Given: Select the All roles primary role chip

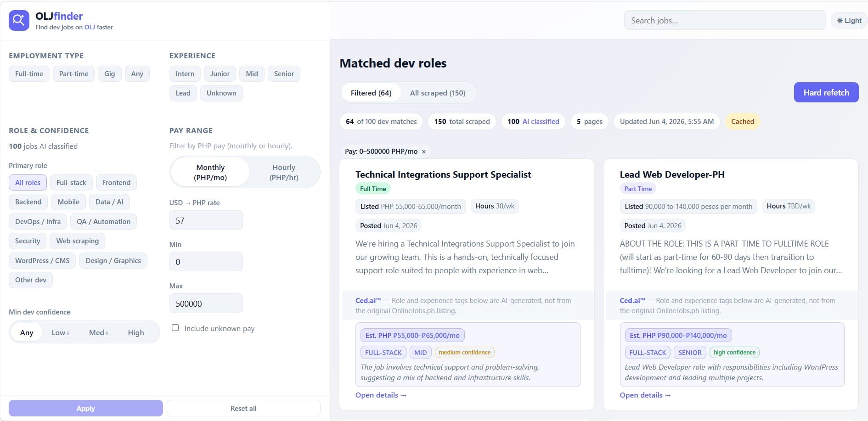Looking at the screenshot, I should 28,183.
